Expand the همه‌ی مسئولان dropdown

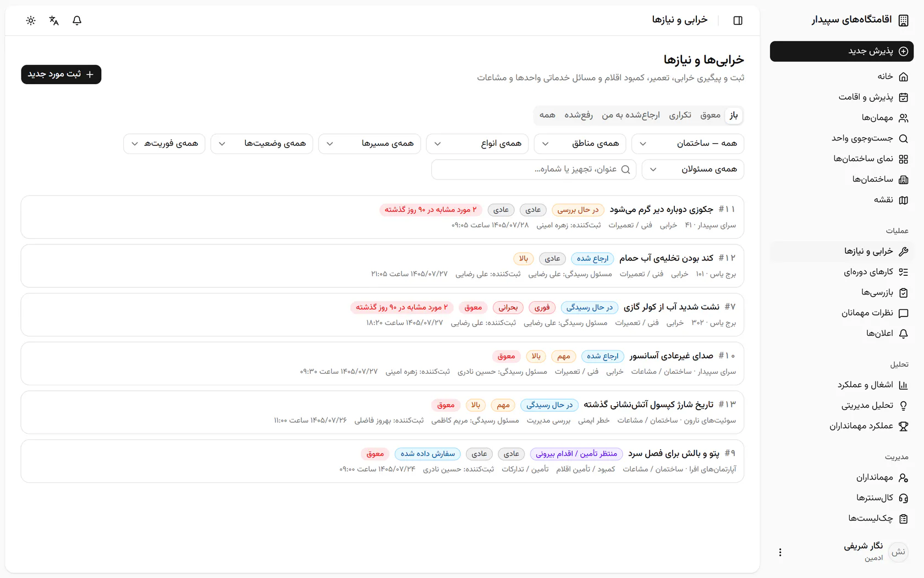pyautogui.click(x=693, y=170)
